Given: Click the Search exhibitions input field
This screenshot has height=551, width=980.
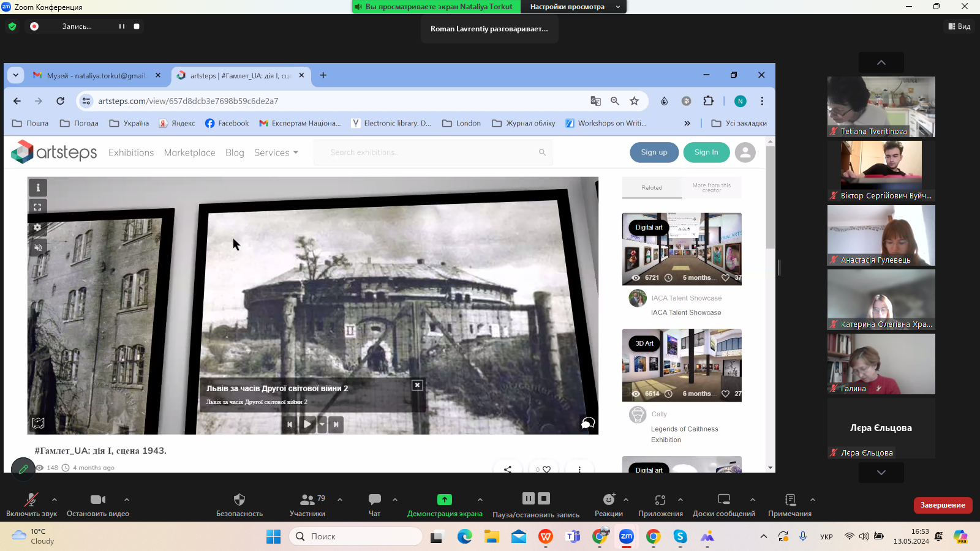Looking at the screenshot, I should [x=432, y=152].
